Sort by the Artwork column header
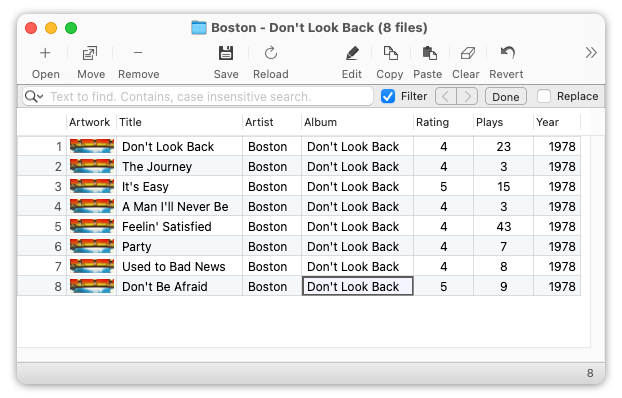Screen dimensions: 622x398 90,122
